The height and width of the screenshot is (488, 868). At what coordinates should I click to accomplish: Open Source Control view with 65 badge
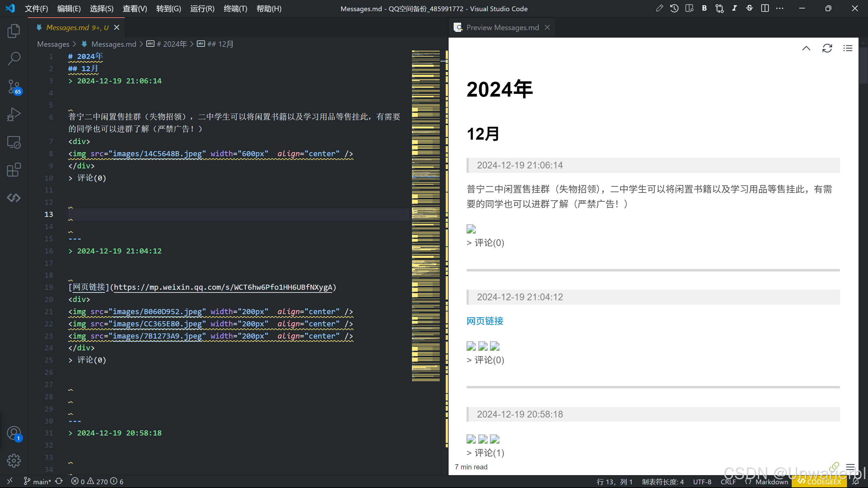[14, 87]
